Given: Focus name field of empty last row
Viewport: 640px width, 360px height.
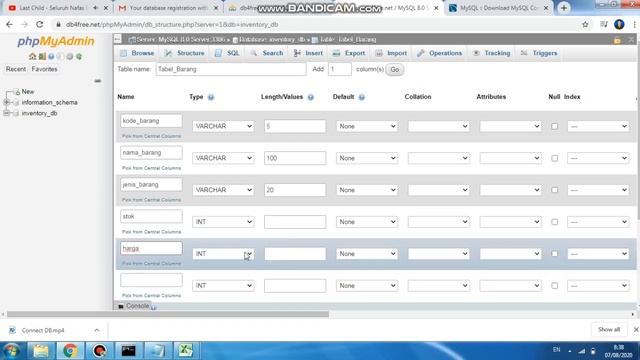Looking at the screenshot, I should point(151,280).
